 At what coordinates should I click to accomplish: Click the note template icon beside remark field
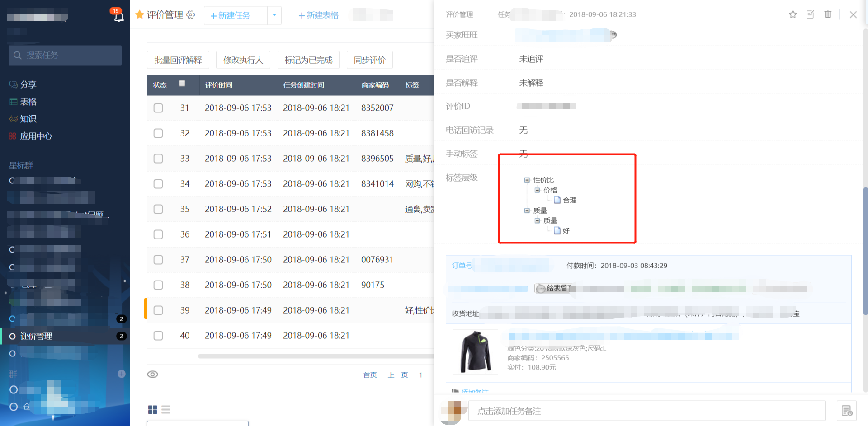tap(847, 411)
